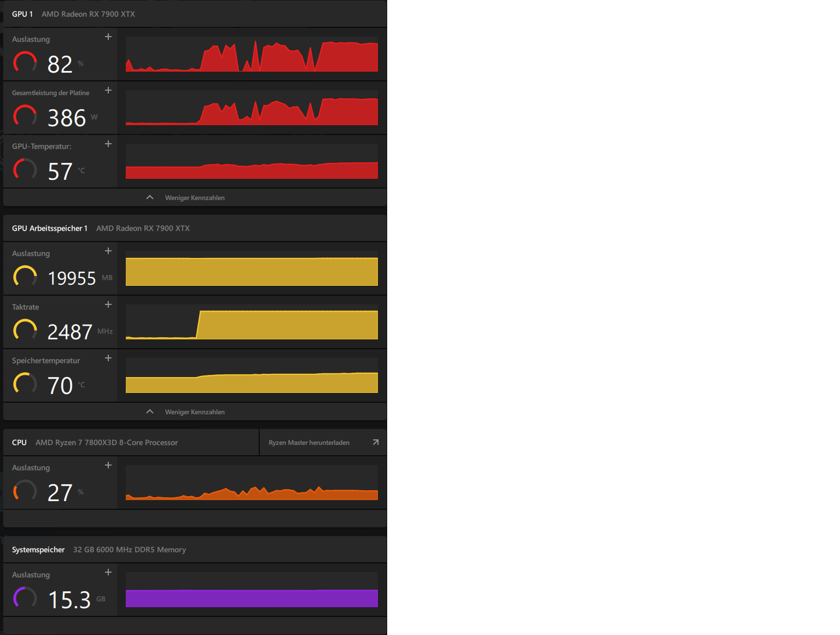Click the plus icon next to GPU Auslastung
The width and height of the screenshot is (840, 635).
[x=108, y=37]
